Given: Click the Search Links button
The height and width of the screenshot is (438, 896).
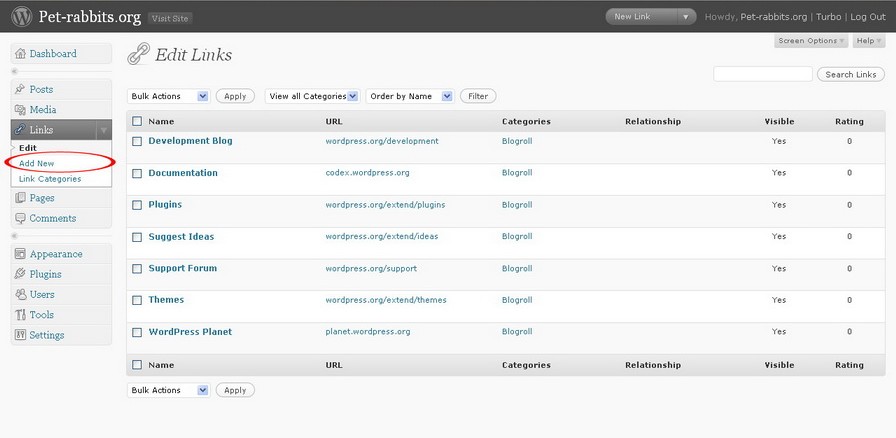Looking at the screenshot, I should click(851, 74).
